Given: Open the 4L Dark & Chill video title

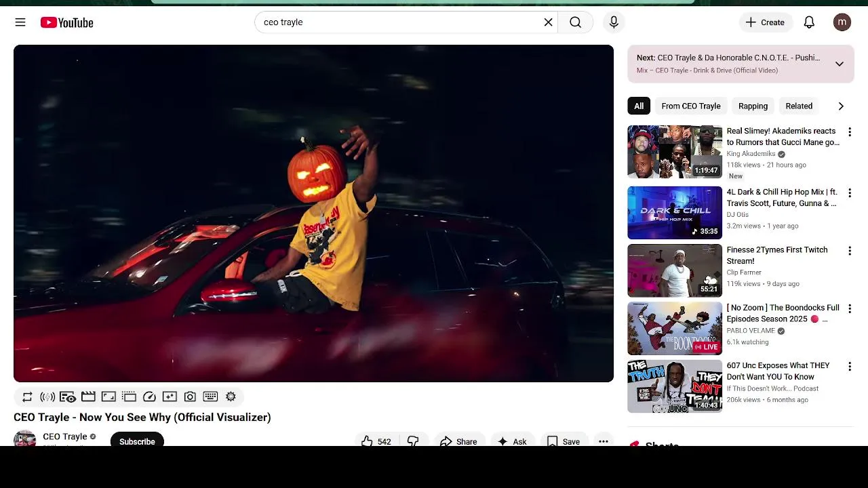Looking at the screenshot, I should (782, 197).
